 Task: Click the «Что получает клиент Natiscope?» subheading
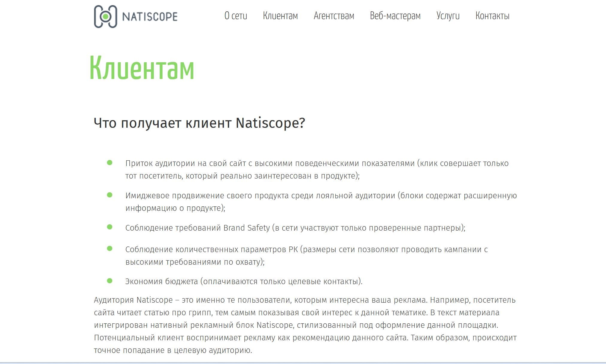tap(199, 123)
